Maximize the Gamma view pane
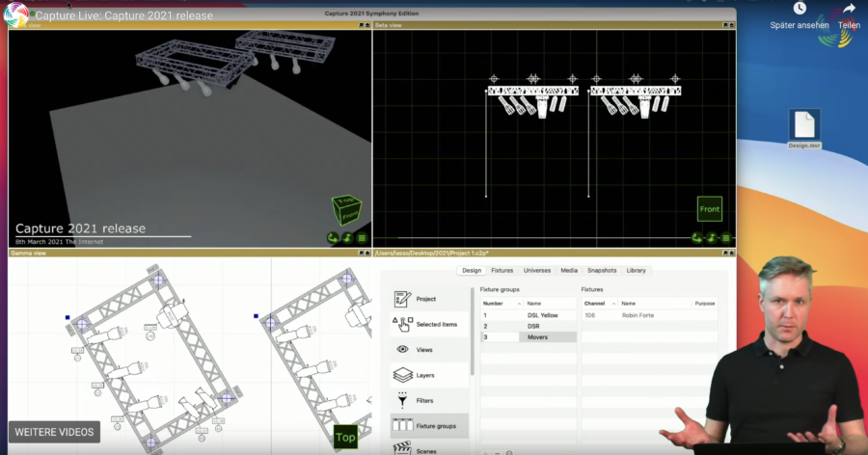 coord(367,253)
